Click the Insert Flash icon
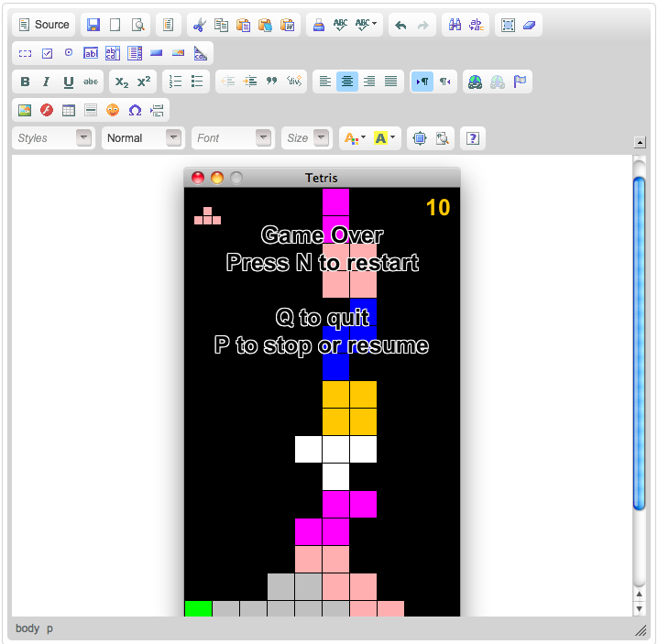Screen dimensions: 658x644 (47, 110)
